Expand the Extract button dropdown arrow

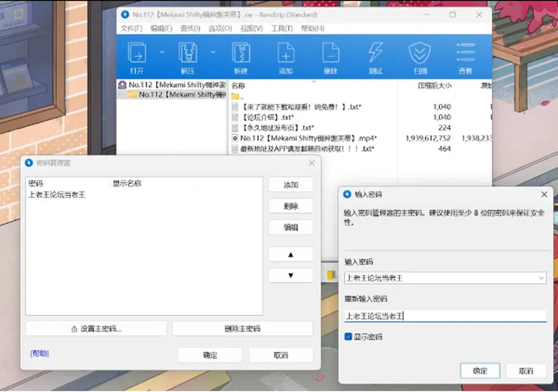(x=213, y=52)
